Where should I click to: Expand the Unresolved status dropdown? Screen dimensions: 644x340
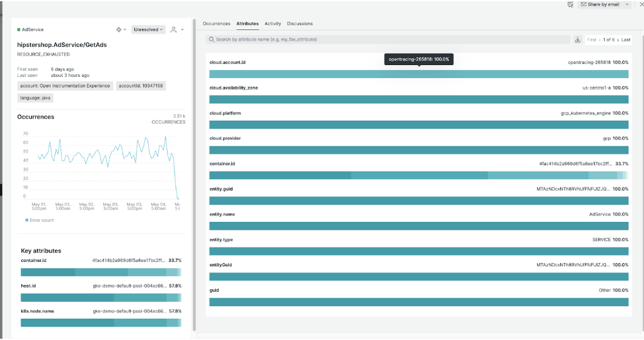148,29
